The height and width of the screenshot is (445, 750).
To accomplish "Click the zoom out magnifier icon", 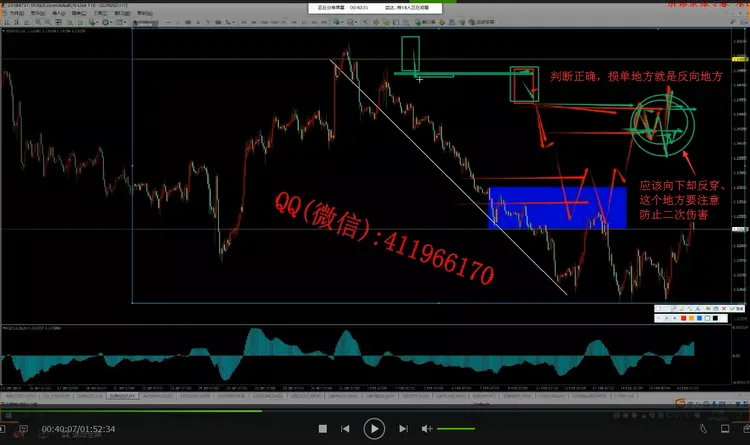I will [x=48, y=22].
